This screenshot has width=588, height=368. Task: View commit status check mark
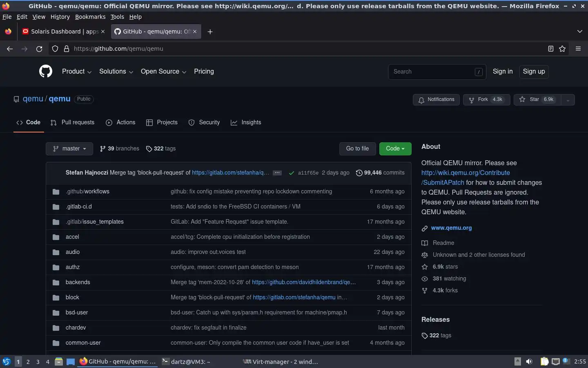click(x=292, y=173)
